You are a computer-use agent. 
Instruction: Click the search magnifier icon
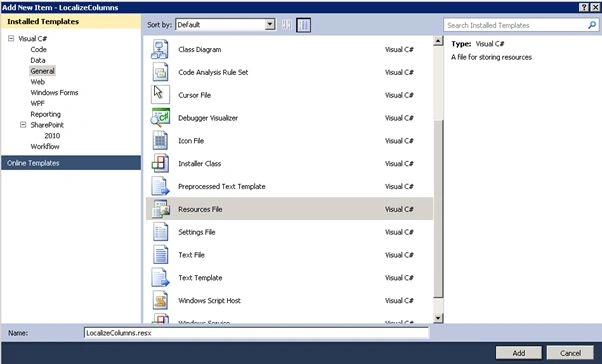coord(592,25)
